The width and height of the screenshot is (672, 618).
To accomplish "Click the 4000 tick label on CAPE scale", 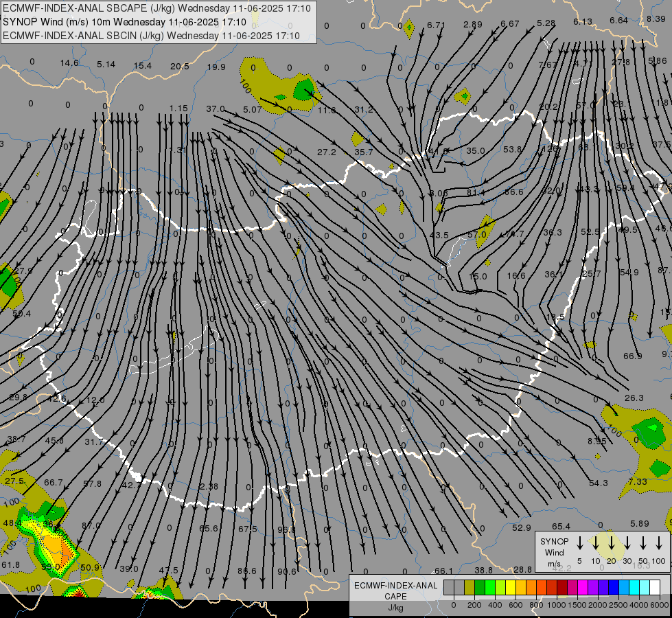I will click(x=638, y=605).
